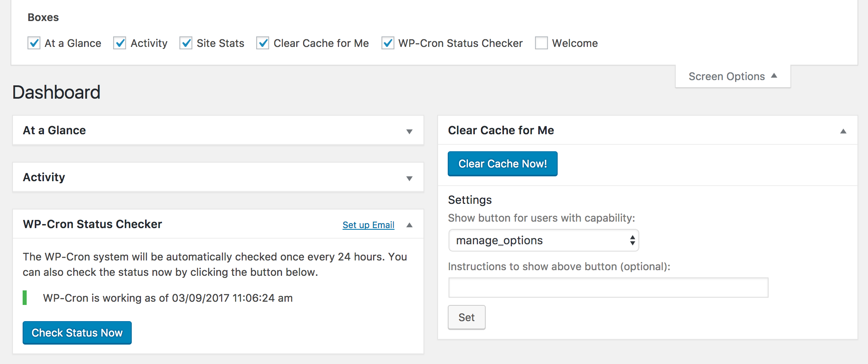The width and height of the screenshot is (868, 364).
Task: Uncheck WP-Cron Status Checker checkbox
Action: 388,43
